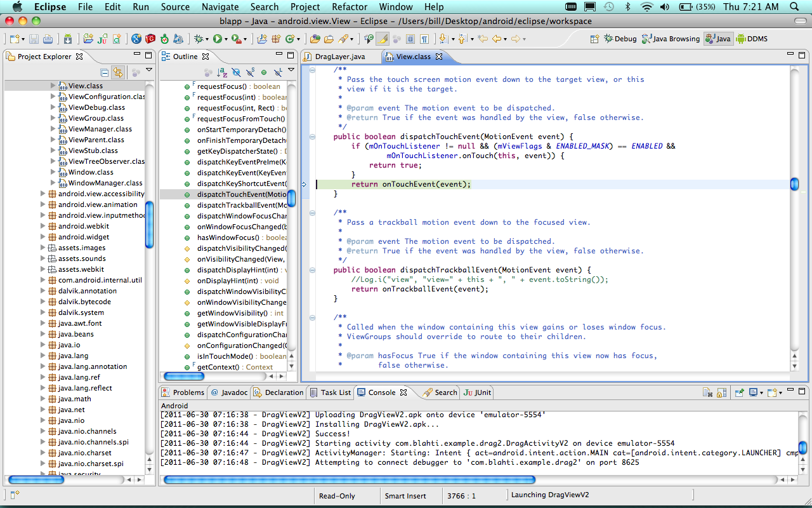Viewport: 812px width, 508px height.
Task: Sort Outline members alphabetically
Action: [x=222, y=72]
